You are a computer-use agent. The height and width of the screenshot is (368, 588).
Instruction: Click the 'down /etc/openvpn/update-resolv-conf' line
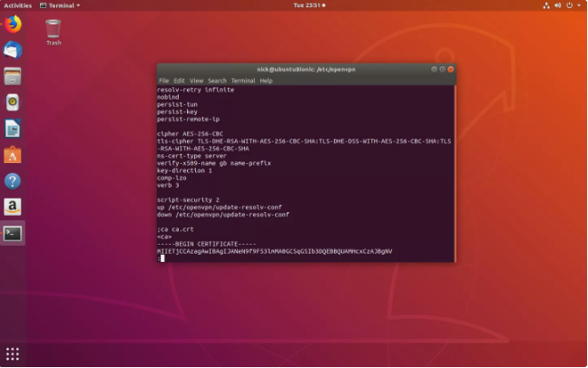[222, 215]
